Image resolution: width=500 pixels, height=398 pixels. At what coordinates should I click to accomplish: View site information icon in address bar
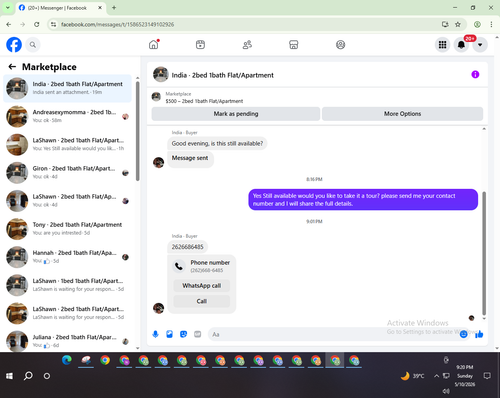pos(53,24)
